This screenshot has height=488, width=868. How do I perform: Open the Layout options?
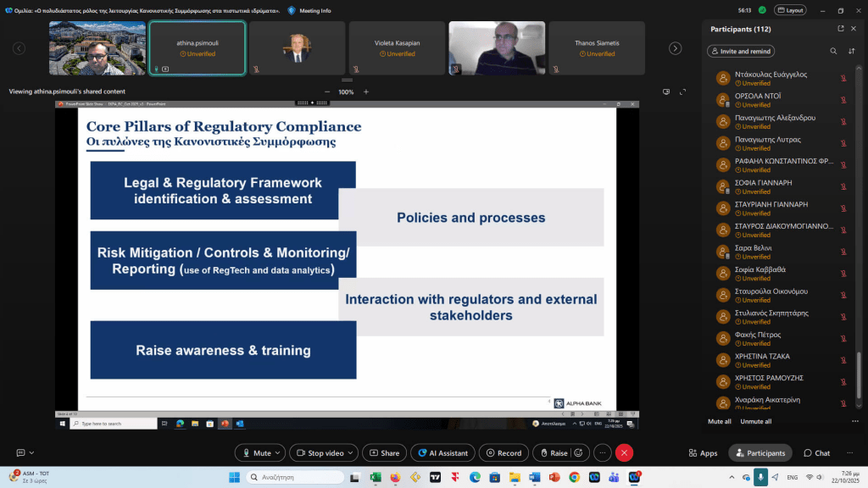pyautogui.click(x=791, y=10)
